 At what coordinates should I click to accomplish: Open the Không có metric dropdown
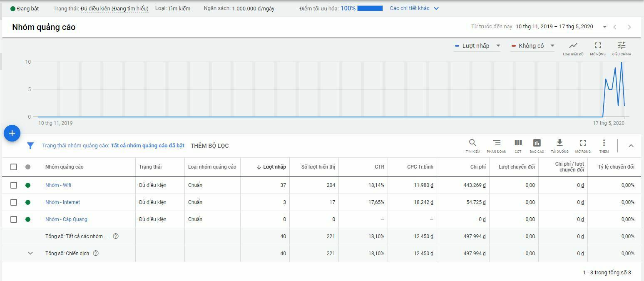(x=533, y=46)
